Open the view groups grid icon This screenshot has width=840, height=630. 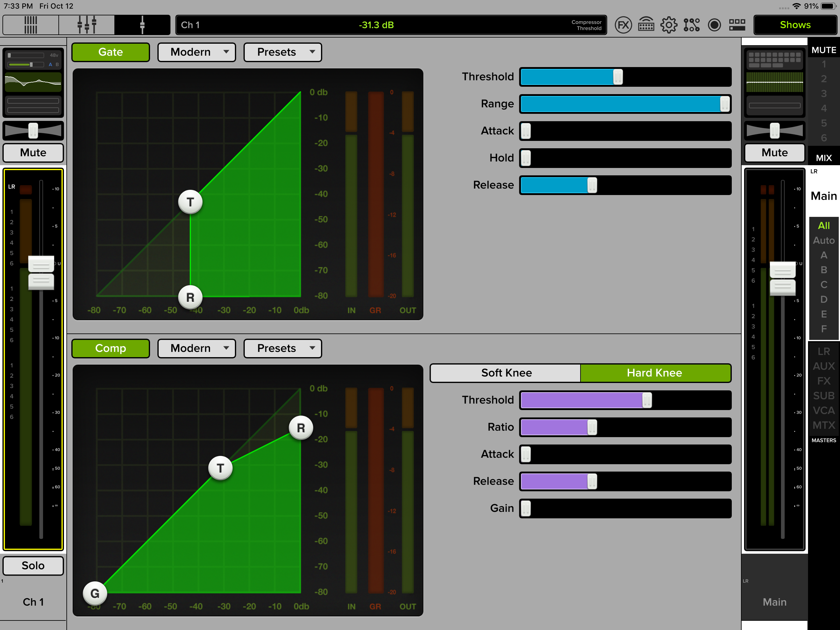[x=737, y=25]
